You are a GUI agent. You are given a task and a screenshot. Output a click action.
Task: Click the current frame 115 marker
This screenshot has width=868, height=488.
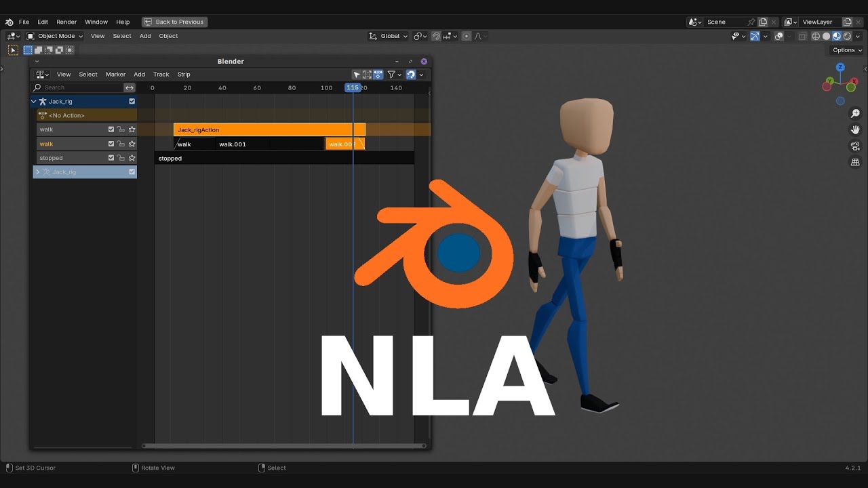[x=353, y=87]
